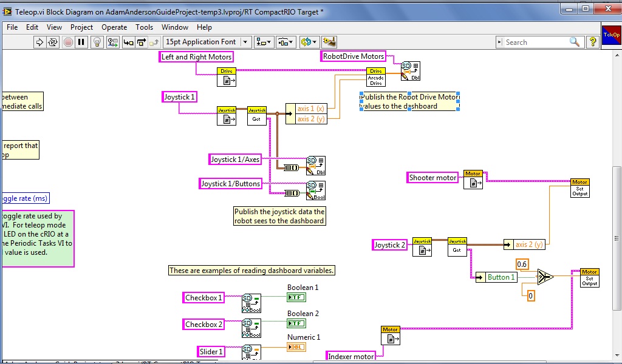This screenshot has height=364, width=622.
Task: Click Motor refnum node beside Shooter motor
Action: point(473,180)
